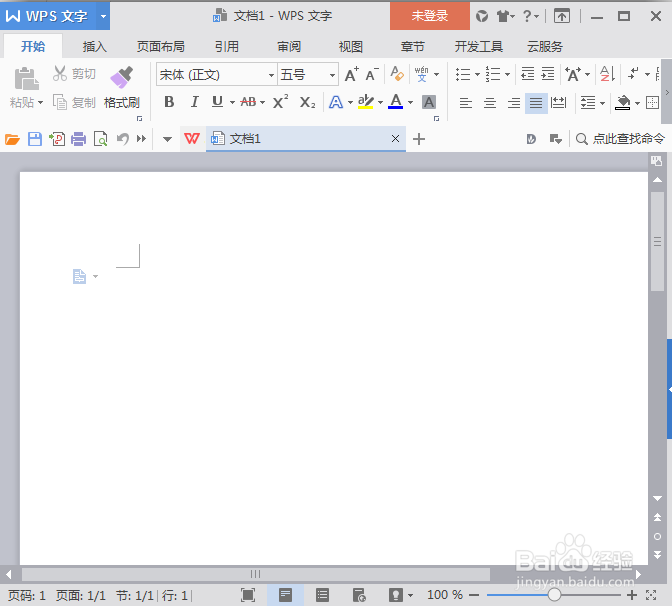Viewport: 672px width, 606px height.
Task: Toggle strikethrough AB formatting
Action: (x=248, y=102)
